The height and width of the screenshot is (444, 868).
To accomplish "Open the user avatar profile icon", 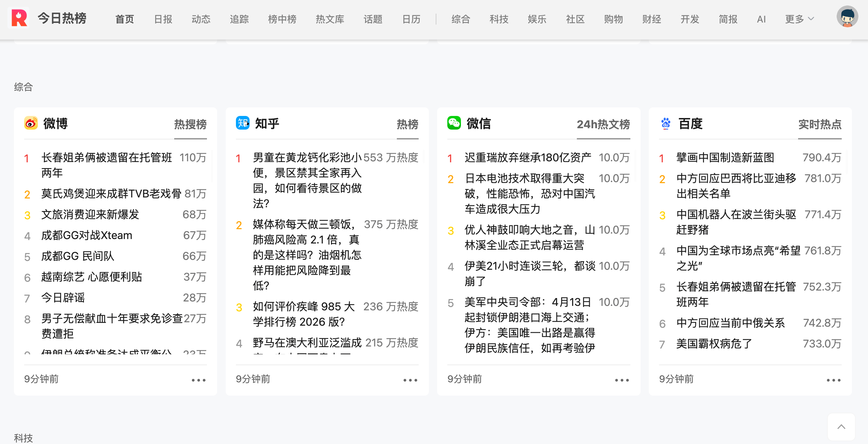I will click(847, 17).
